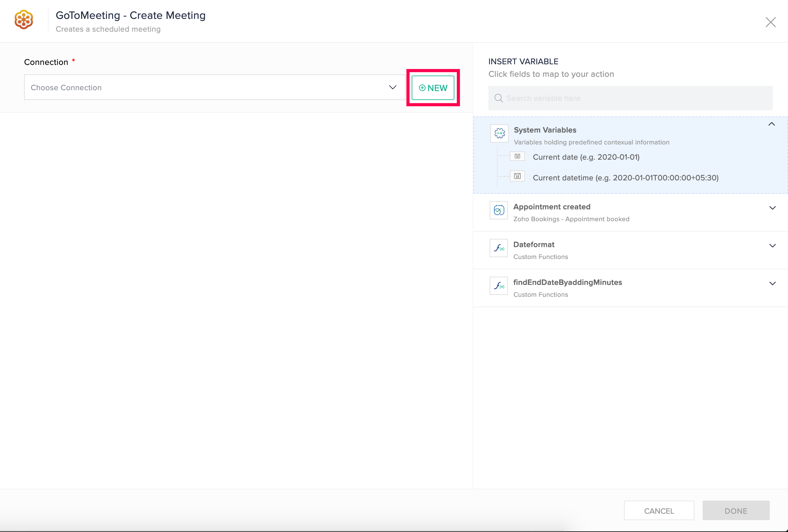The height and width of the screenshot is (532, 788).
Task: Close the Create Meeting dialog
Action: click(x=770, y=22)
